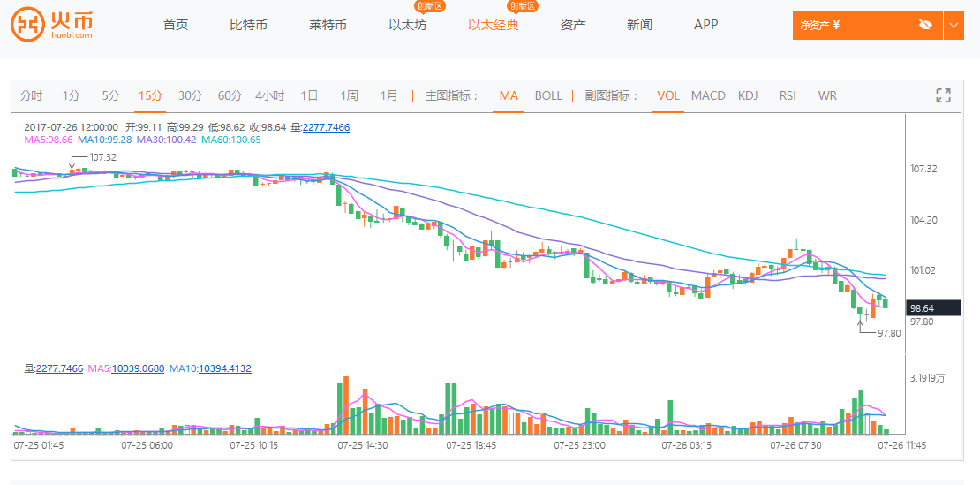The height and width of the screenshot is (485, 980).
Task: Open the 首页 home page
Action: [176, 25]
